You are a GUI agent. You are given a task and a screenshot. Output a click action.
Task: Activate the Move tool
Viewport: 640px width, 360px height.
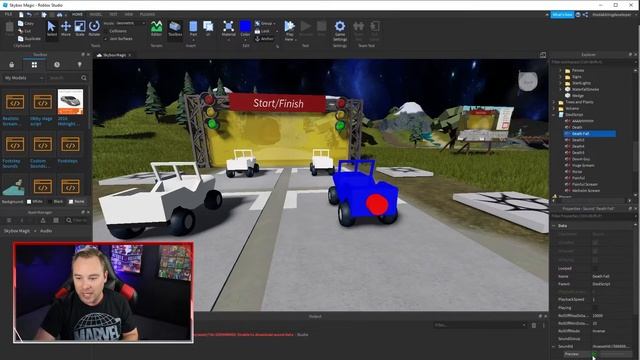(66, 29)
